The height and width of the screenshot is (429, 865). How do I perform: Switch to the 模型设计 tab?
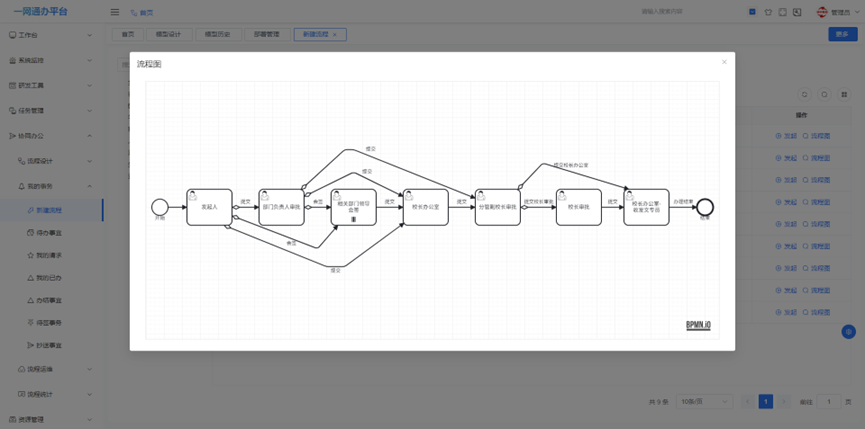coord(169,34)
